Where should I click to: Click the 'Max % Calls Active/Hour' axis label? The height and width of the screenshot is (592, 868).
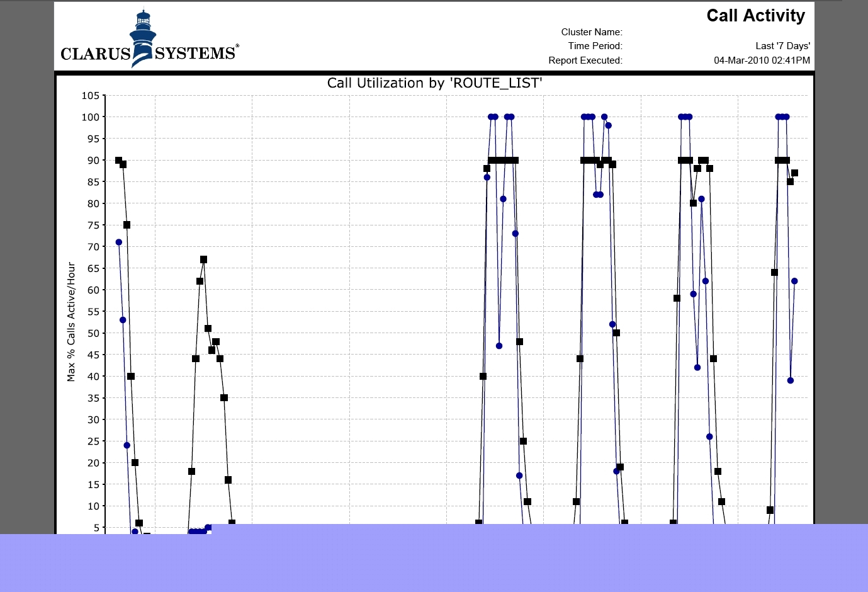click(71, 322)
